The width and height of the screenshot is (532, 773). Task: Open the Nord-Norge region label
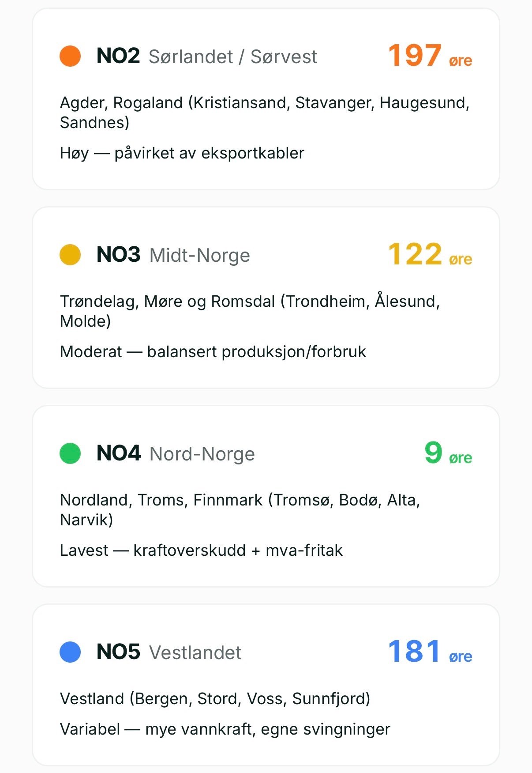[x=202, y=454]
